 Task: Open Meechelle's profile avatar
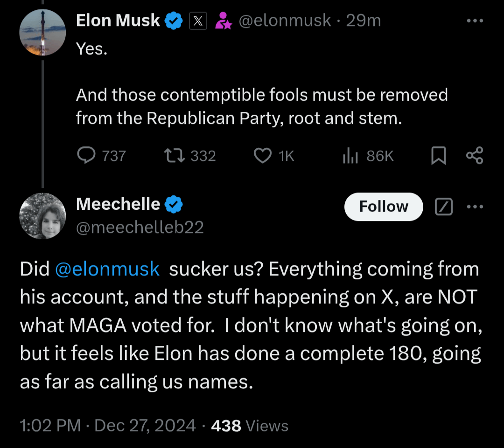(x=42, y=216)
